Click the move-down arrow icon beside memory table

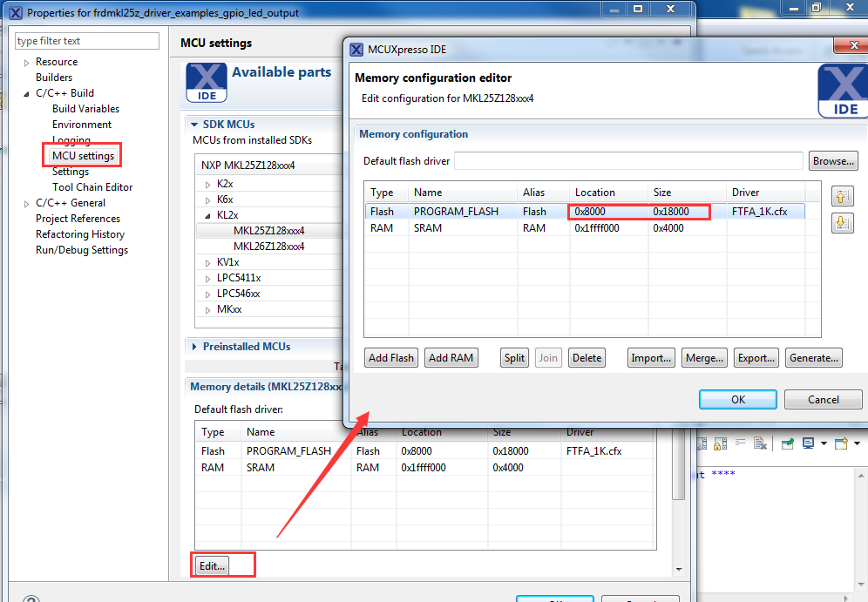click(x=842, y=223)
